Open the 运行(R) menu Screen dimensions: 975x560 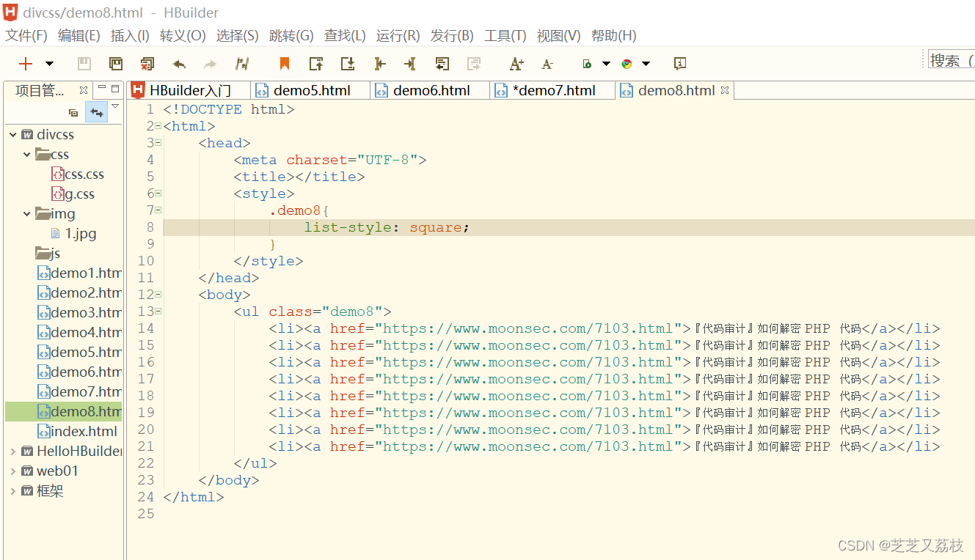pos(398,35)
